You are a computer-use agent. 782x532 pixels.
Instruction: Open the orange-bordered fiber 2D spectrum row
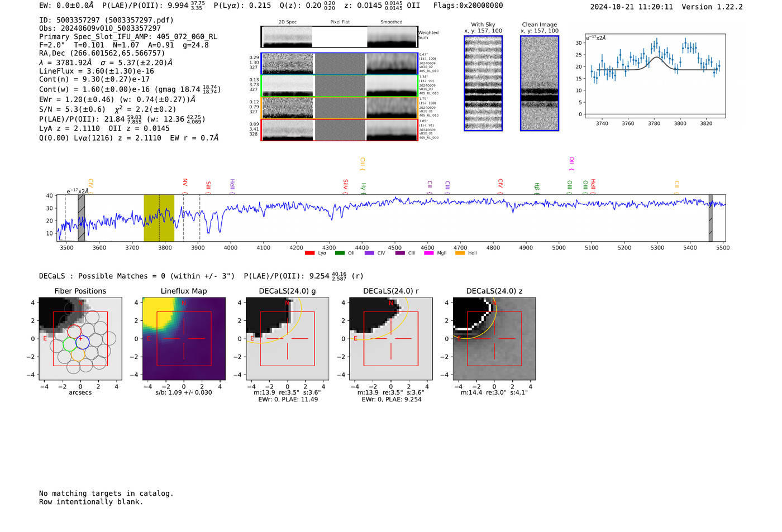click(340, 108)
